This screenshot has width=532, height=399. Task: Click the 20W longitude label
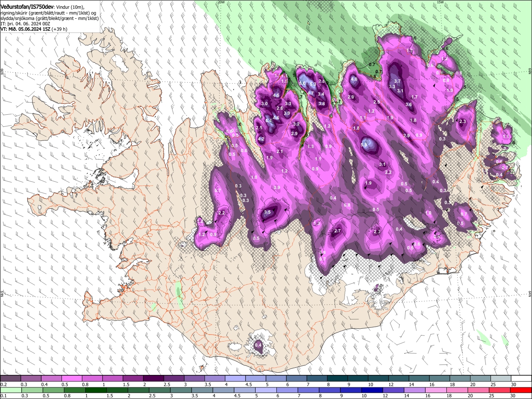click(x=221, y=2)
